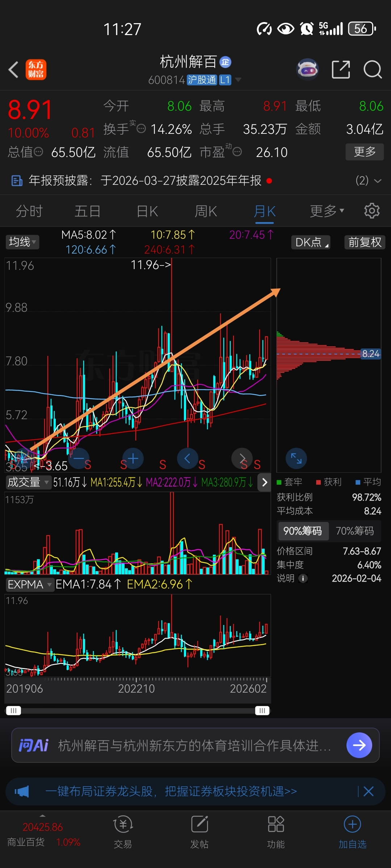Tap the megaphone announcement icon

pyautogui.click(x=22, y=791)
